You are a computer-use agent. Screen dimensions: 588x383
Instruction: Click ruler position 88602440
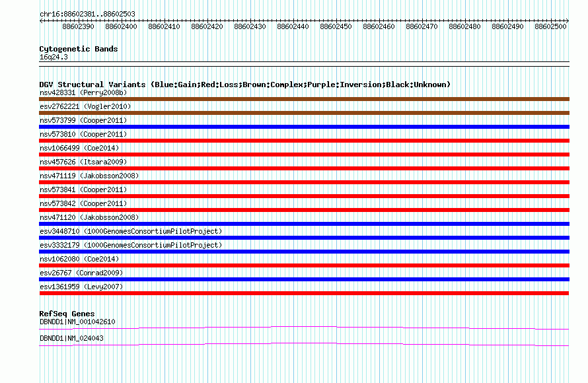pos(293,26)
